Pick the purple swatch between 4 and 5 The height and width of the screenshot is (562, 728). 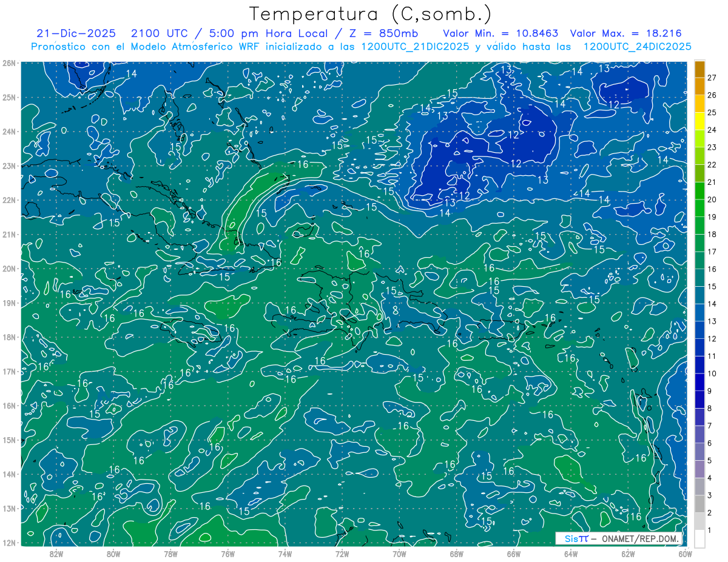(699, 469)
